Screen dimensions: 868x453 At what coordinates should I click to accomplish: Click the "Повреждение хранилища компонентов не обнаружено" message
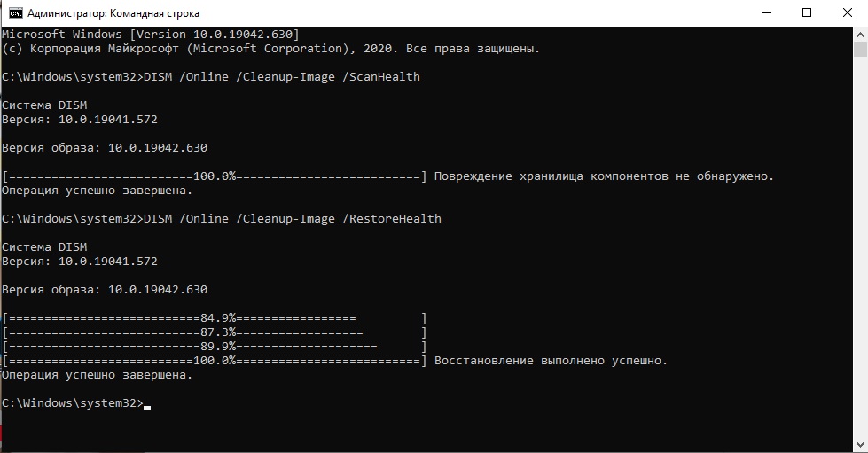pos(603,176)
